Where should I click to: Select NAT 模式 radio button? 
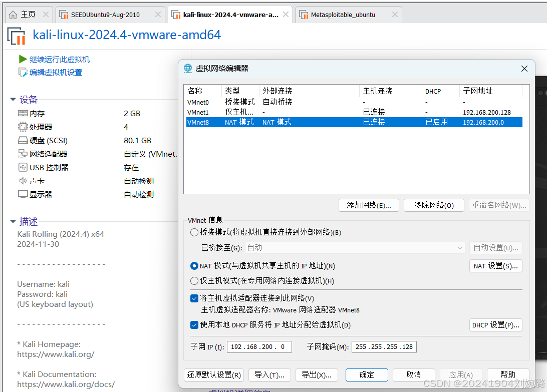(194, 266)
